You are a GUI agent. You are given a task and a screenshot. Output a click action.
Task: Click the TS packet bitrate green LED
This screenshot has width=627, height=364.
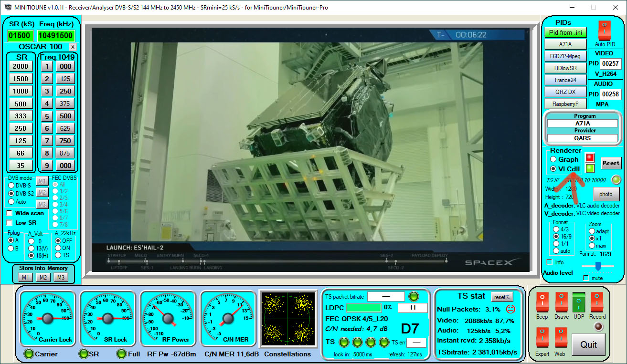pos(414,296)
